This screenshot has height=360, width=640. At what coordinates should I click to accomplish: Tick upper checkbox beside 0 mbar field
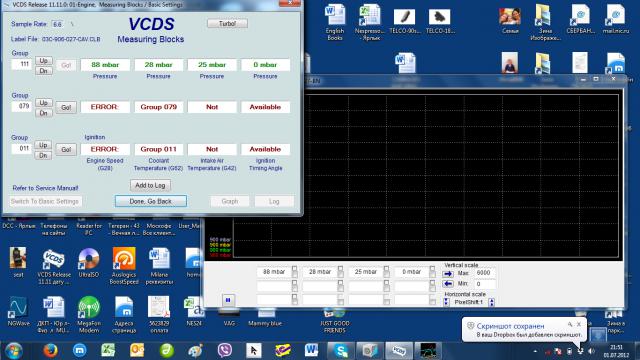click(432, 269)
